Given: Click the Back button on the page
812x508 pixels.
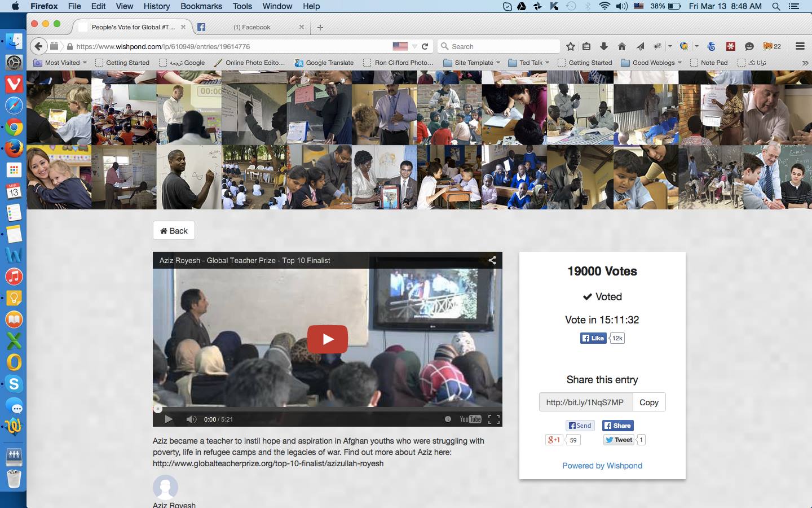Looking at the screenshot, I should point(174,230).
